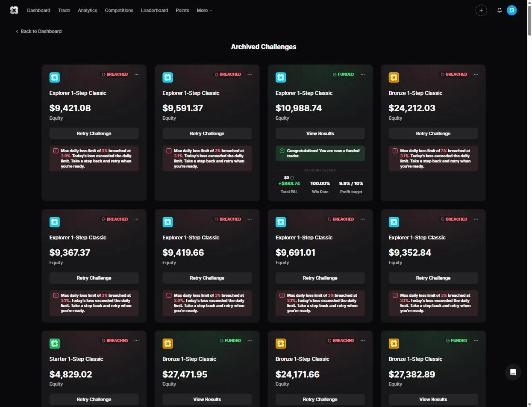Click the 100.00% Win Rate value
Screen dimensions: 532x407
point(320,183)
